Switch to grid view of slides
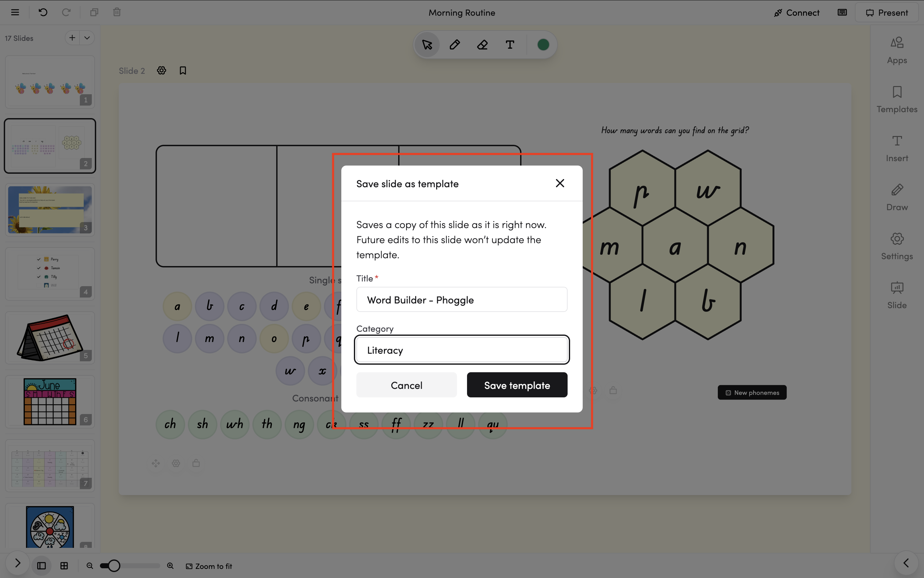 (64, 566)
